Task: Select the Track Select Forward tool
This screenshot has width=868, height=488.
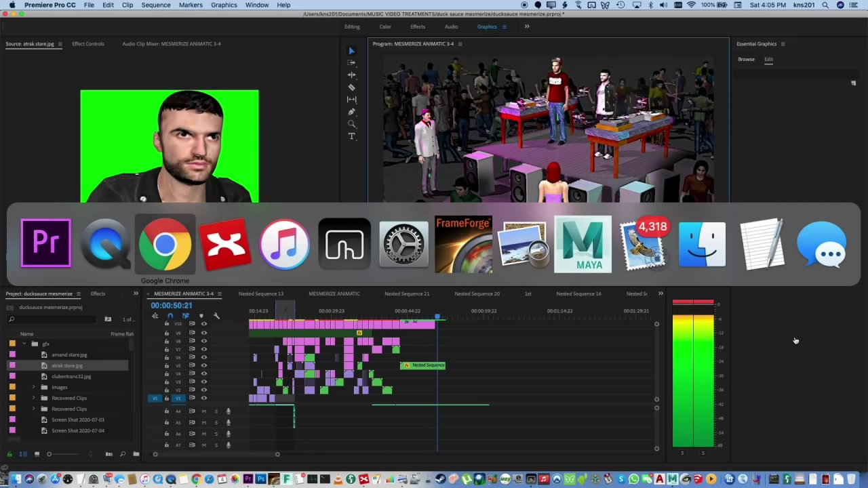Action: pos(351,63)
